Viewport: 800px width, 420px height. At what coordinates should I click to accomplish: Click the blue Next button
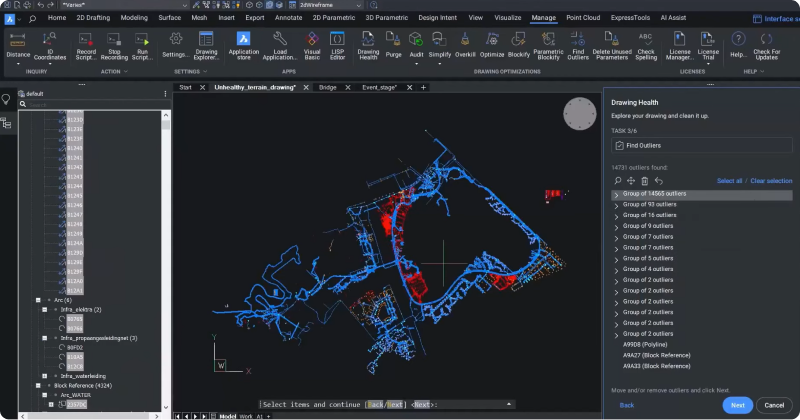737,405
